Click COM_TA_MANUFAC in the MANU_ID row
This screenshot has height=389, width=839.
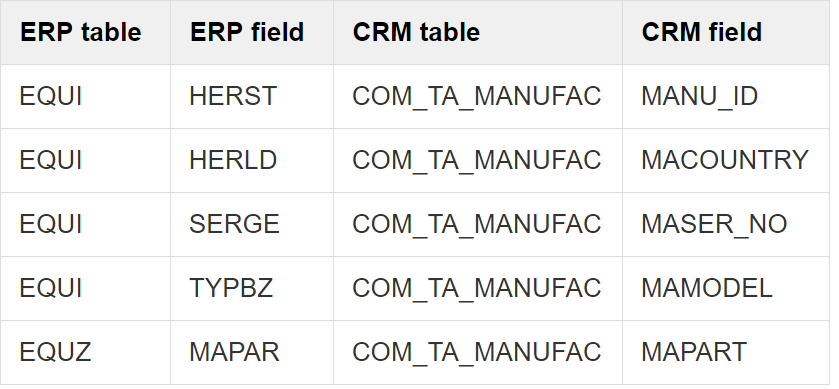[477, 97]
